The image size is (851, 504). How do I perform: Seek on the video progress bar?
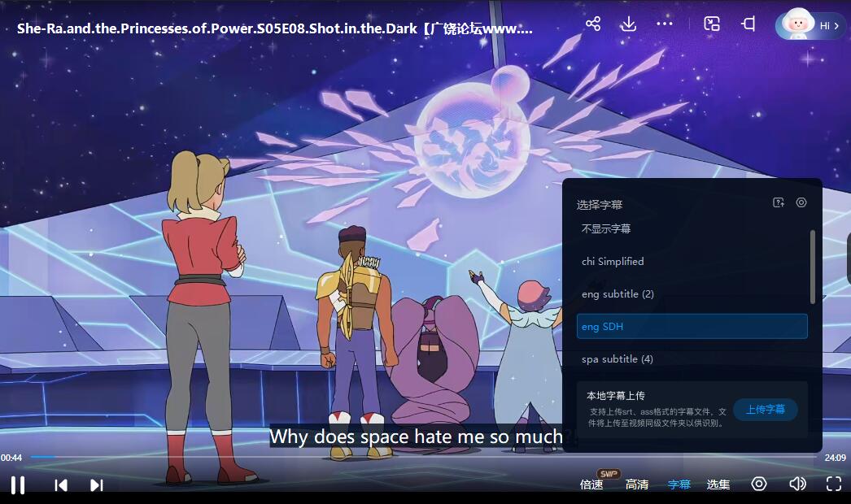point(423,457)
